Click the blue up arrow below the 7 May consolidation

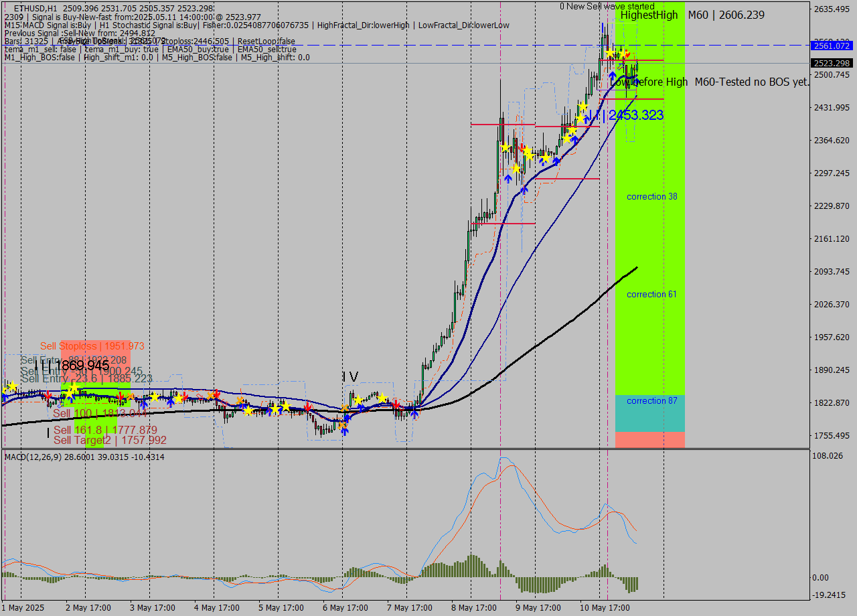[415, 414]
